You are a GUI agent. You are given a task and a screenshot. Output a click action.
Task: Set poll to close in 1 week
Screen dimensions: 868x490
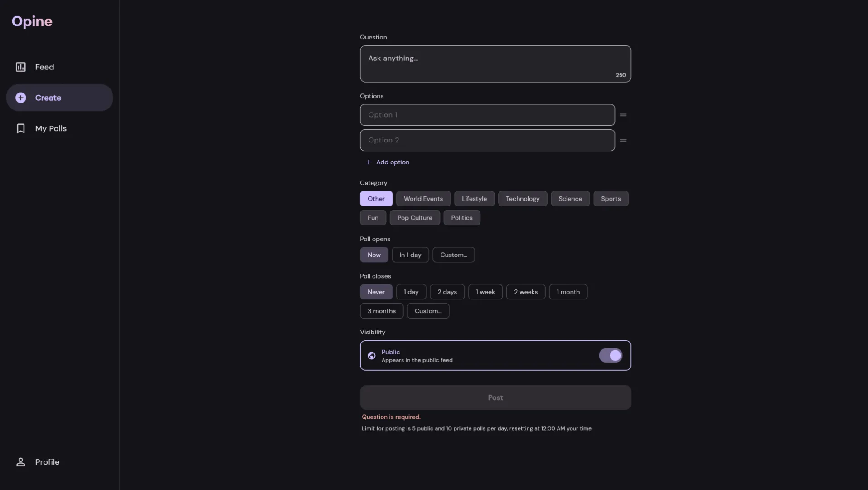[x=485, y=292]
